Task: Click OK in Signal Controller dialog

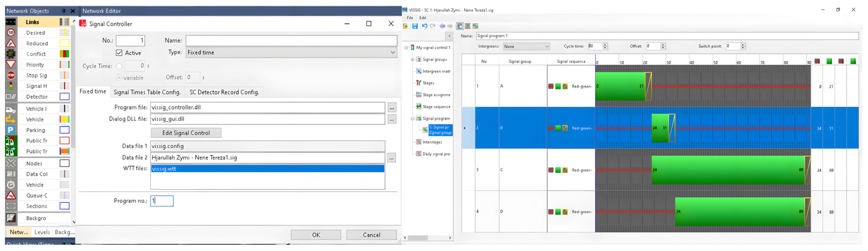Action: [x=316, y=235]
